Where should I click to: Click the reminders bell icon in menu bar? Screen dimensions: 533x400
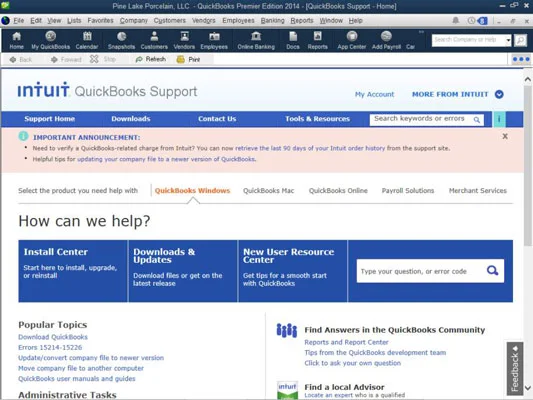coord(455,21)
